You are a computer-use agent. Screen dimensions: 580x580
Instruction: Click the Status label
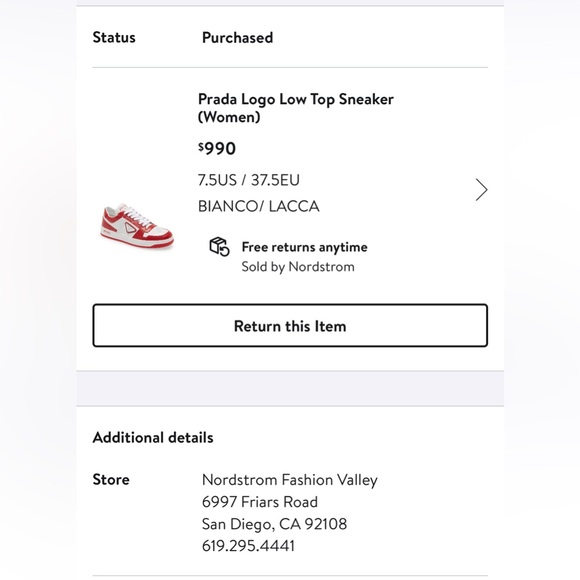coord(114,37)
